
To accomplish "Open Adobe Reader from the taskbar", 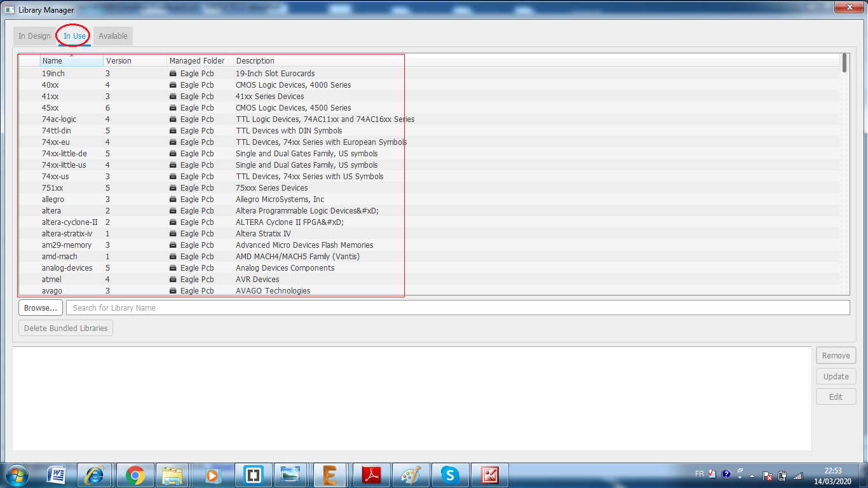I will [371, 475].
